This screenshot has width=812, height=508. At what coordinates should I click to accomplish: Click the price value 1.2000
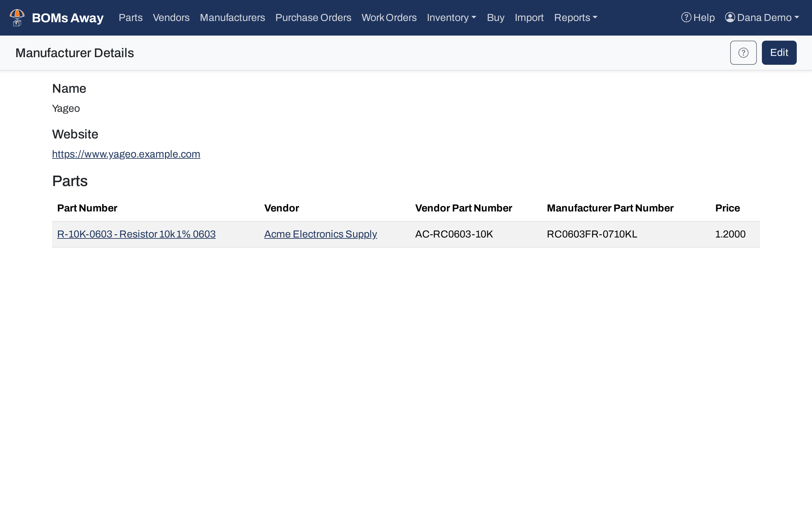(730, 234)
